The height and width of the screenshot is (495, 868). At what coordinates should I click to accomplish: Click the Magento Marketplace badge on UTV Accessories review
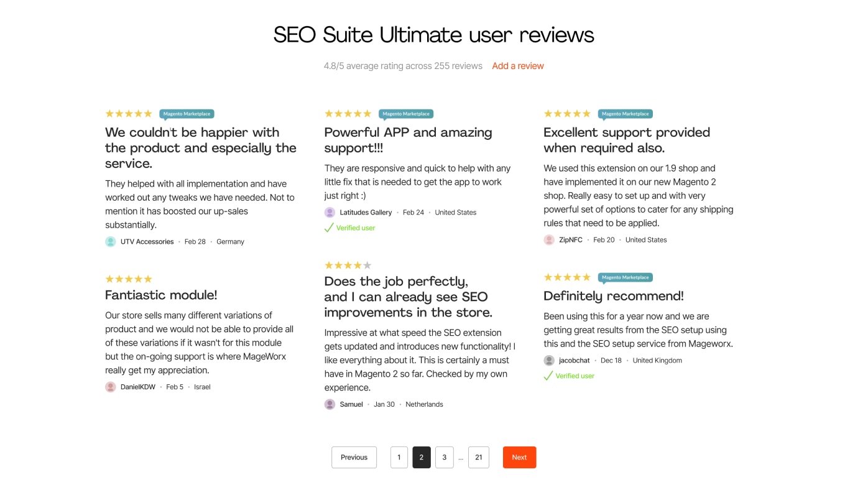pos(186,113)
